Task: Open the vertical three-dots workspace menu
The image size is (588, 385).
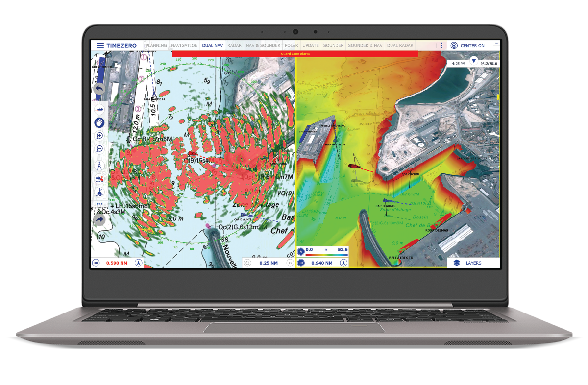Action: click(x=441, y=45)
